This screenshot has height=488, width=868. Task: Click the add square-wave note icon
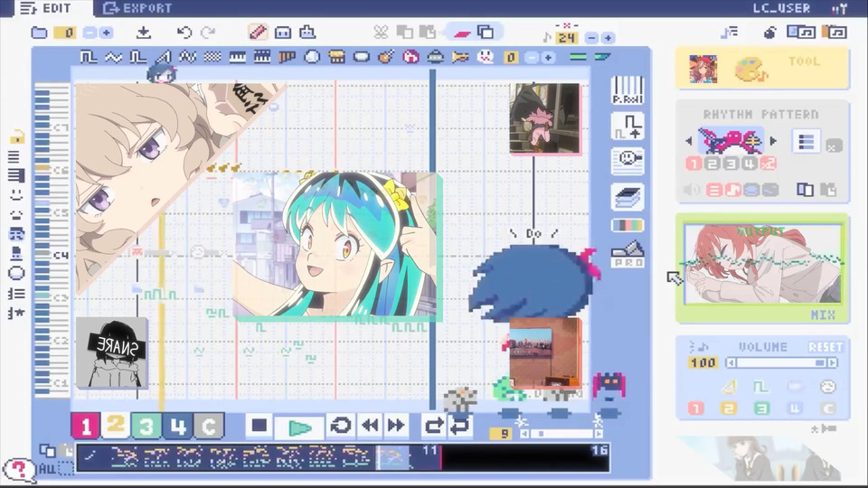[627, 127]
